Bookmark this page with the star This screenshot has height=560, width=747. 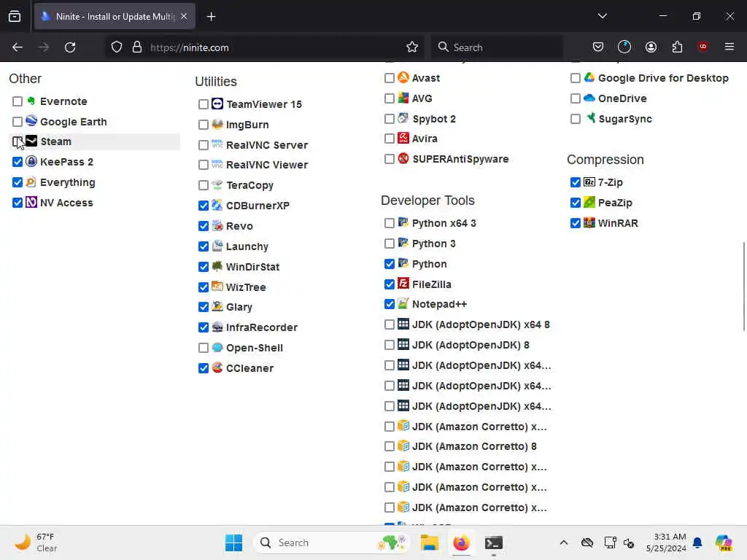coord(412,47)
